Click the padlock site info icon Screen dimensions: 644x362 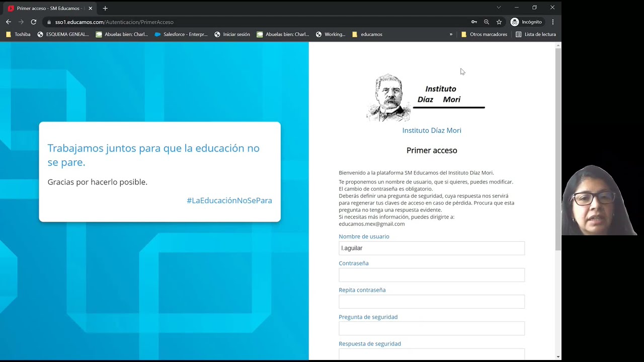coord(49,22)
